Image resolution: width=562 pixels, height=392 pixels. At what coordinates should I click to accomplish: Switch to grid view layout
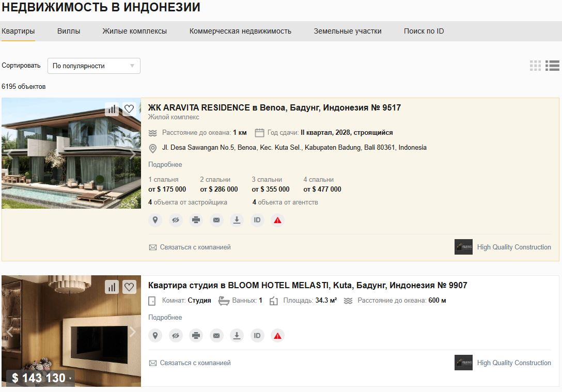click(536, 66)
